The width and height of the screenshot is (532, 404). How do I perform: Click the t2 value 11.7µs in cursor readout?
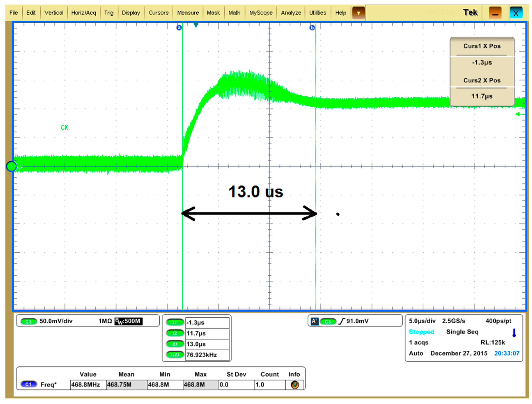(x=207, y=334)
